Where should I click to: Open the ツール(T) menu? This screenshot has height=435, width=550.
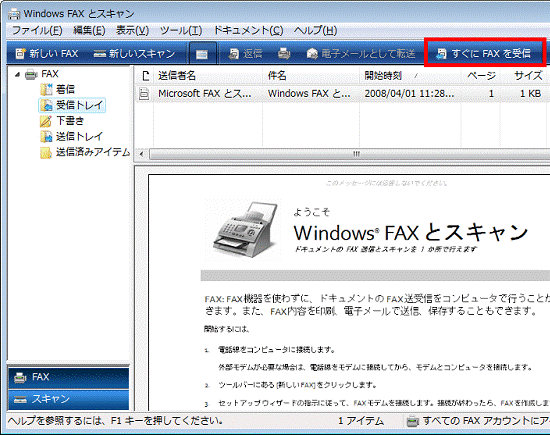coord(181,31)
